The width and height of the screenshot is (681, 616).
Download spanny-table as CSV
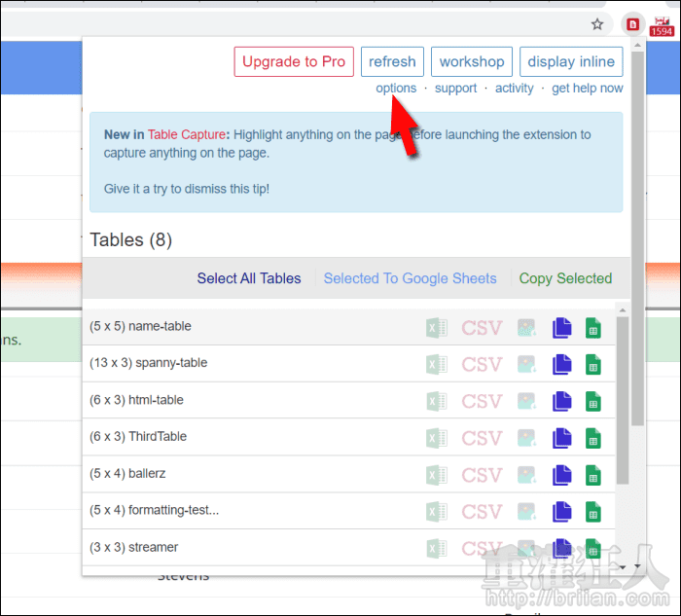pos(482,365)
